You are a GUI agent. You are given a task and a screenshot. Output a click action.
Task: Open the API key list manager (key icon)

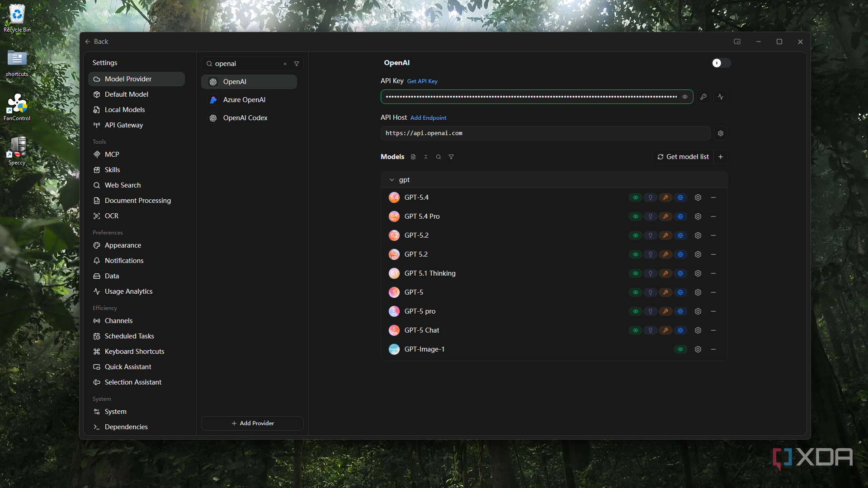click(703, 97)
